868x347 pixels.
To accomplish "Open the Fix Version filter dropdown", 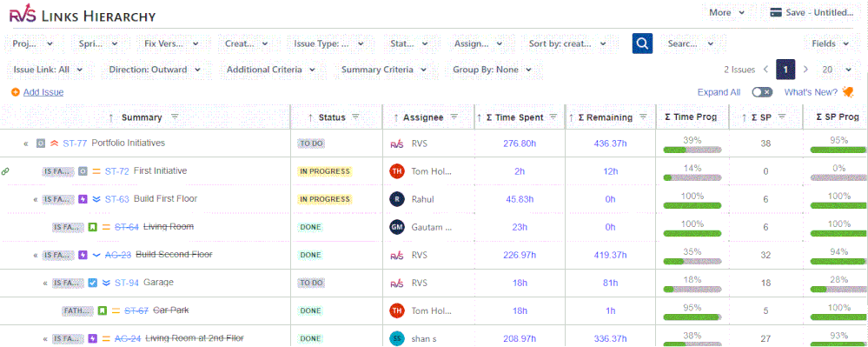I will pyautogui.click(x=171, y=43).
